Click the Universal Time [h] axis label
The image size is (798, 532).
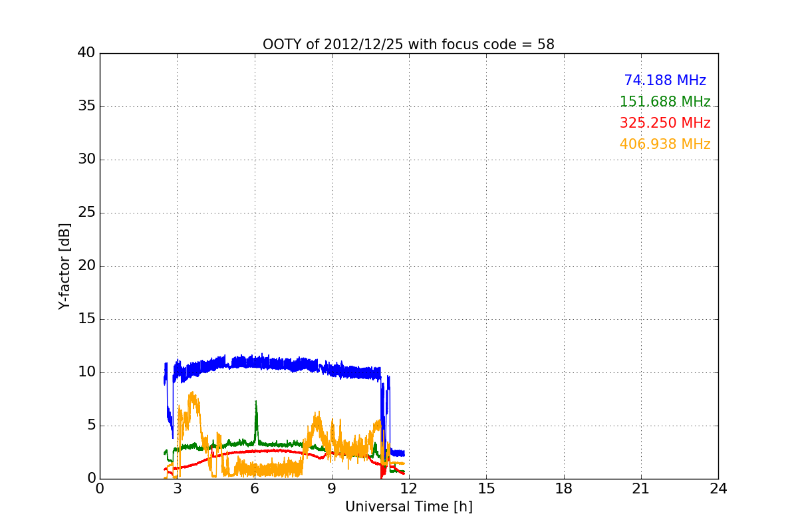click(x=408, y=507)
